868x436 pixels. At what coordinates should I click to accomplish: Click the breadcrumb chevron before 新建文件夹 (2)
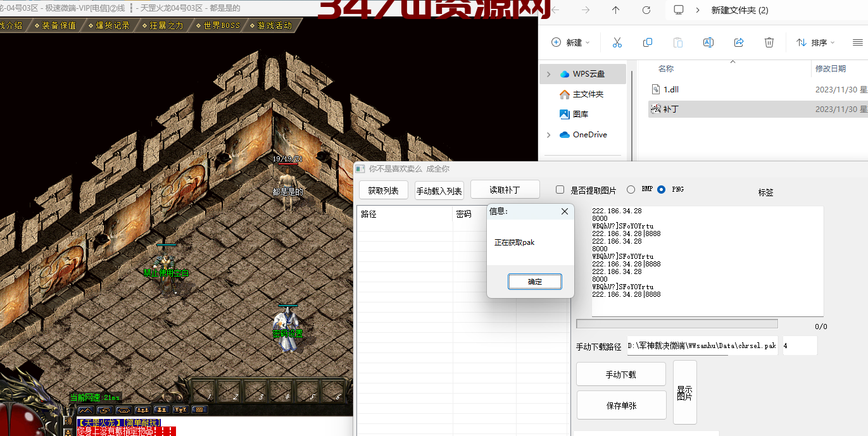(x=698, y=10)
